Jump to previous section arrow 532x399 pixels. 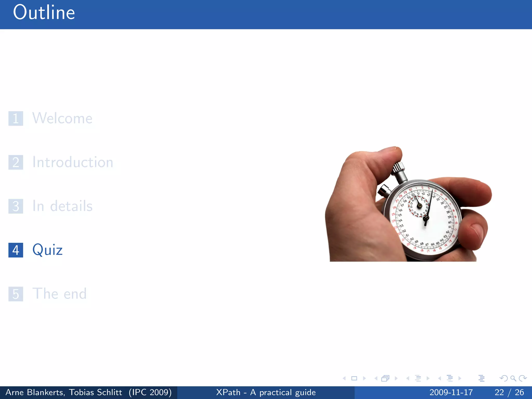(439, 378)
